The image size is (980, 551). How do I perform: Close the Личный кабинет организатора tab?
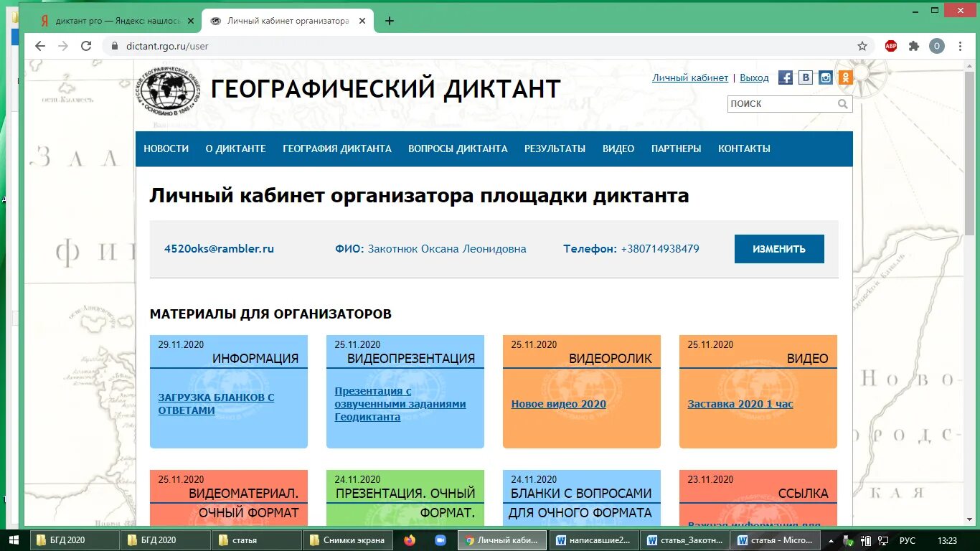coord(362,21)
